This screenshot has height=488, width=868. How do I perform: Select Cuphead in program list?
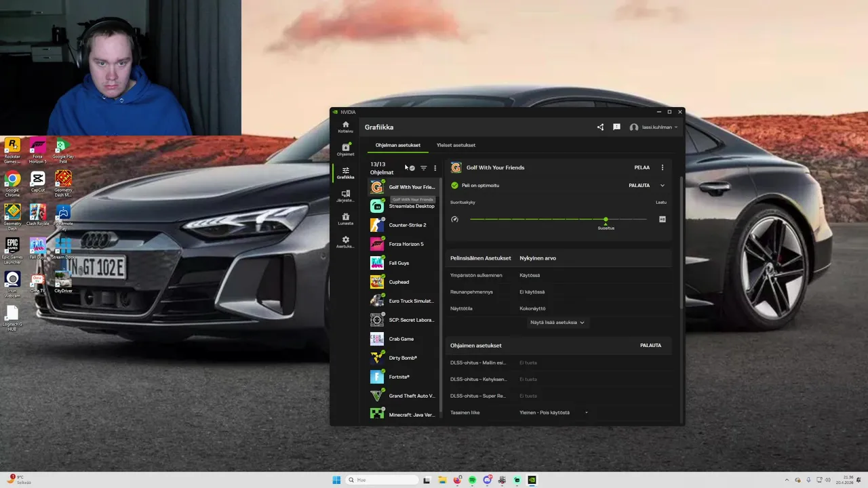pos(403,282)
